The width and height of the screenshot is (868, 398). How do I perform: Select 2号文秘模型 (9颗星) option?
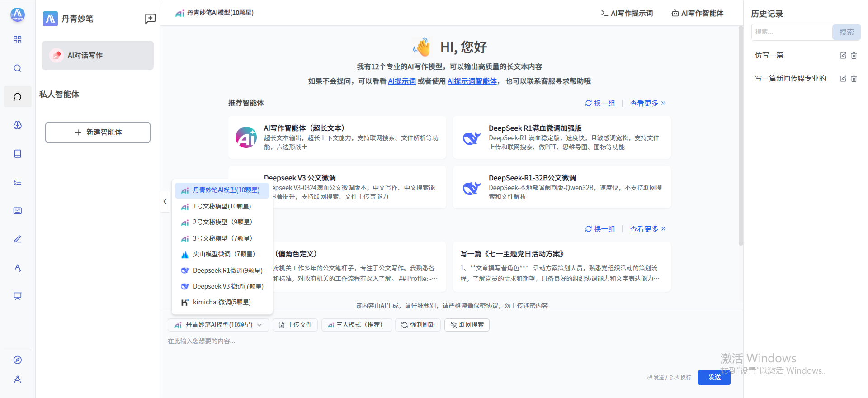coord(222,222)
